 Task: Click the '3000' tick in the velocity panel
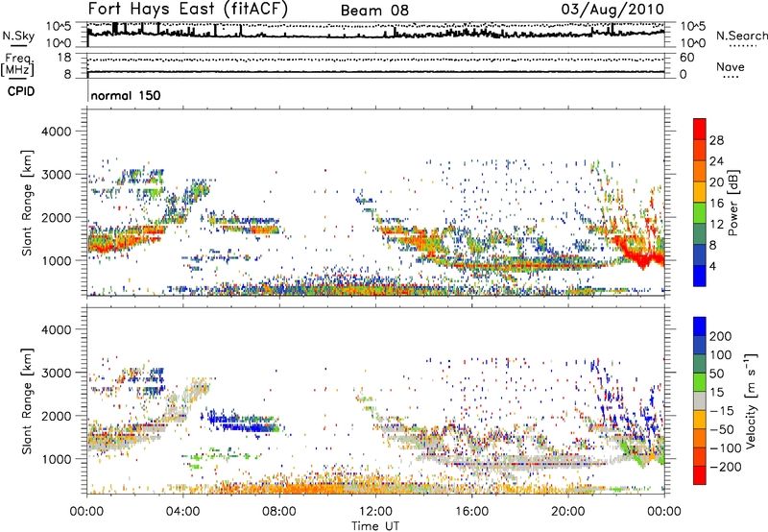point(57,373)
